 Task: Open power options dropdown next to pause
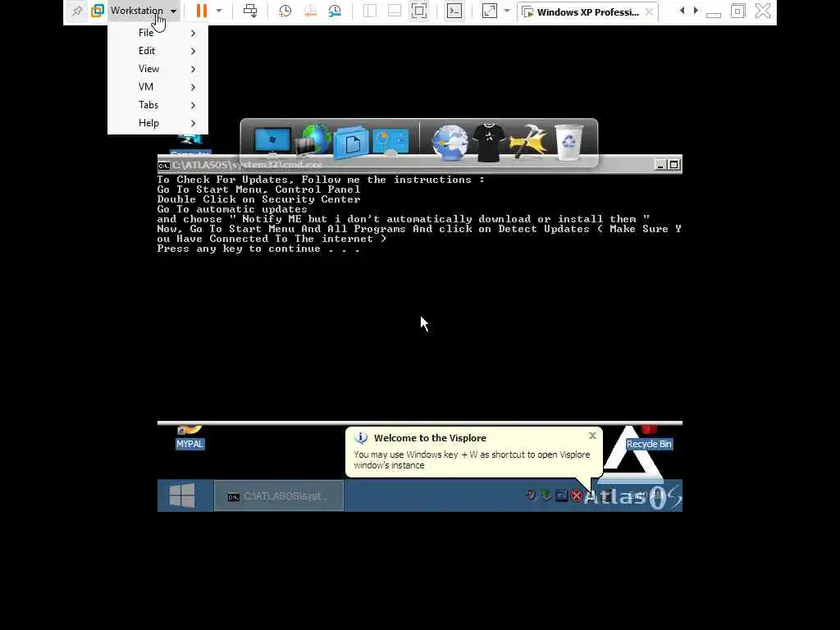219,11
